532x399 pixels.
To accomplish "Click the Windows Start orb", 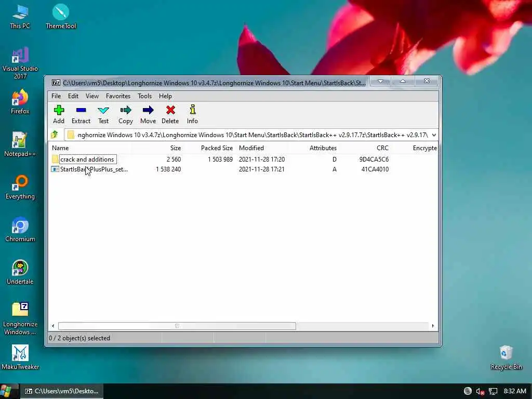I will (x=7, y=391).
